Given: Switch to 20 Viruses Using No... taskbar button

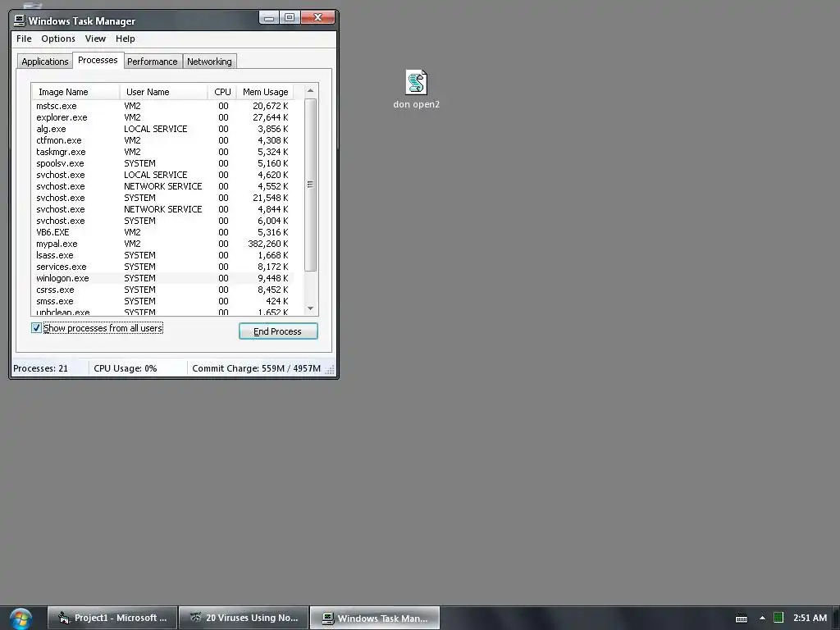Looking at the screenshot, I should click(x=244, y=618).
